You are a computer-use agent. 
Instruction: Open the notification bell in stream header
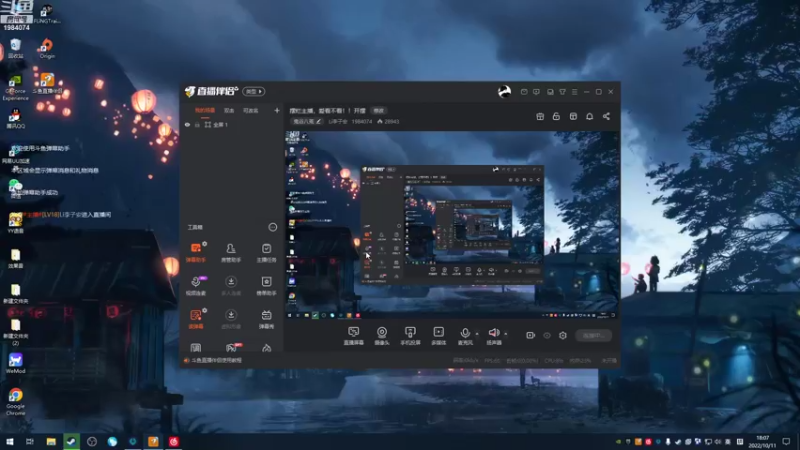point(589,116)
